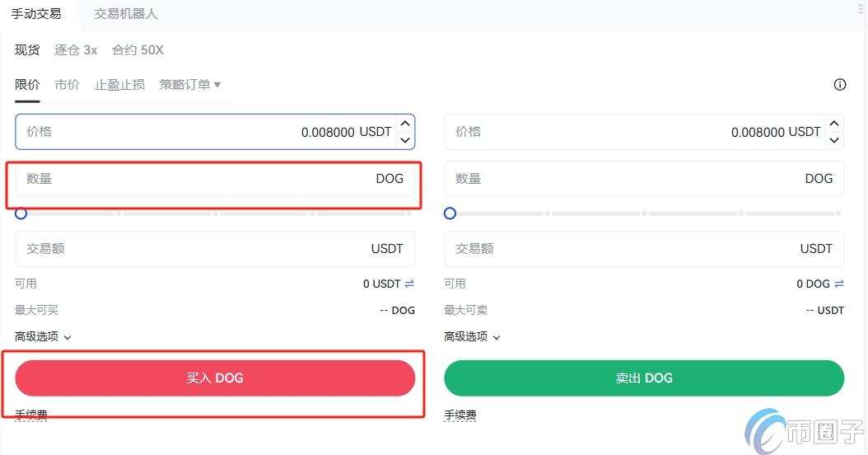The width and height of the screenshot is (868, 455).
Task: Click the sell panel 交易额 USDT field
Action: tap(644, 248)
